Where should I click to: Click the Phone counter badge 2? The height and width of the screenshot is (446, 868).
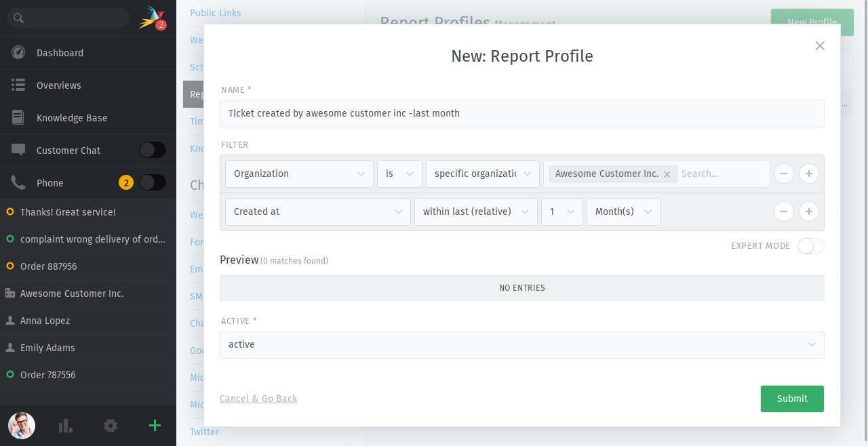(126, 182)
